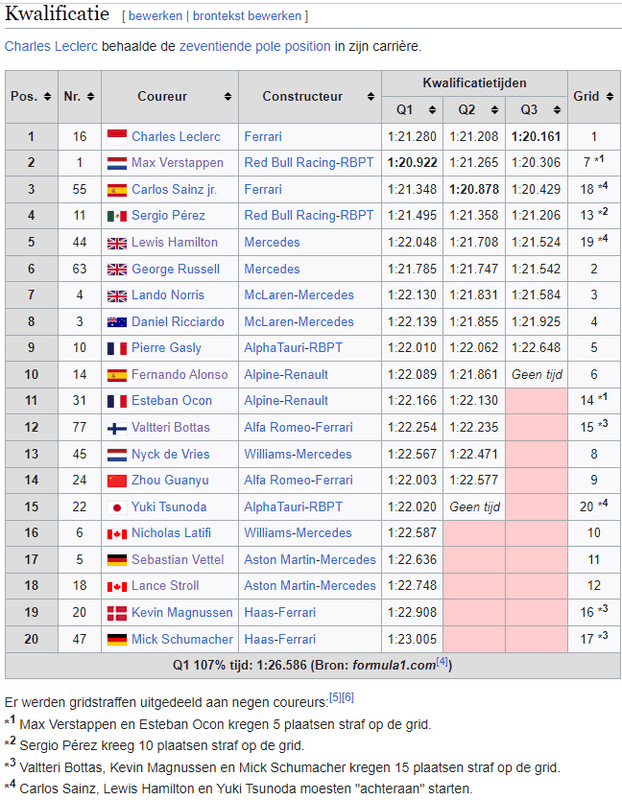
Task: Click bold pole time 1:20.161
Action: tap(536, 137)
